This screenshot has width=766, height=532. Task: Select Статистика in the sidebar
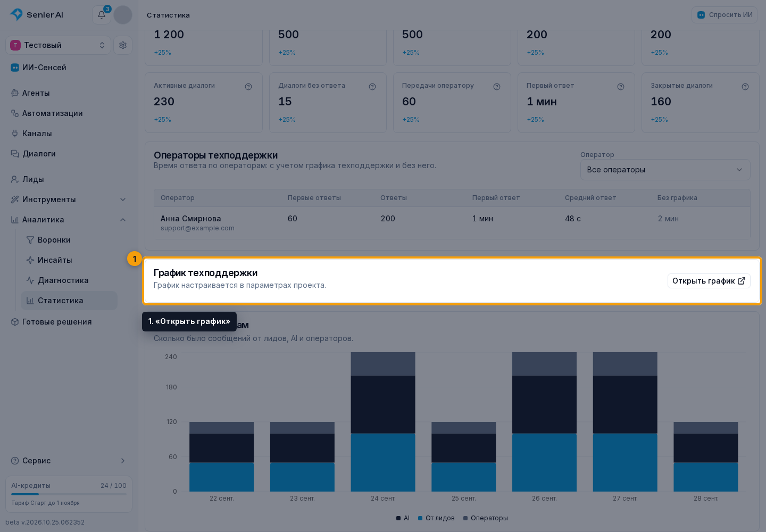point(69,301)
